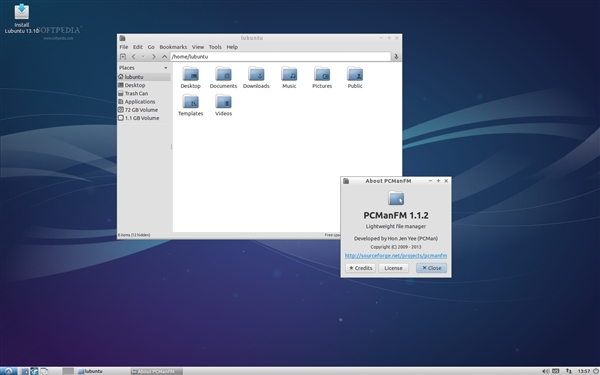Click the 13:57 clock in tray
Screen dimensions: 600x375
click(584, 371)
